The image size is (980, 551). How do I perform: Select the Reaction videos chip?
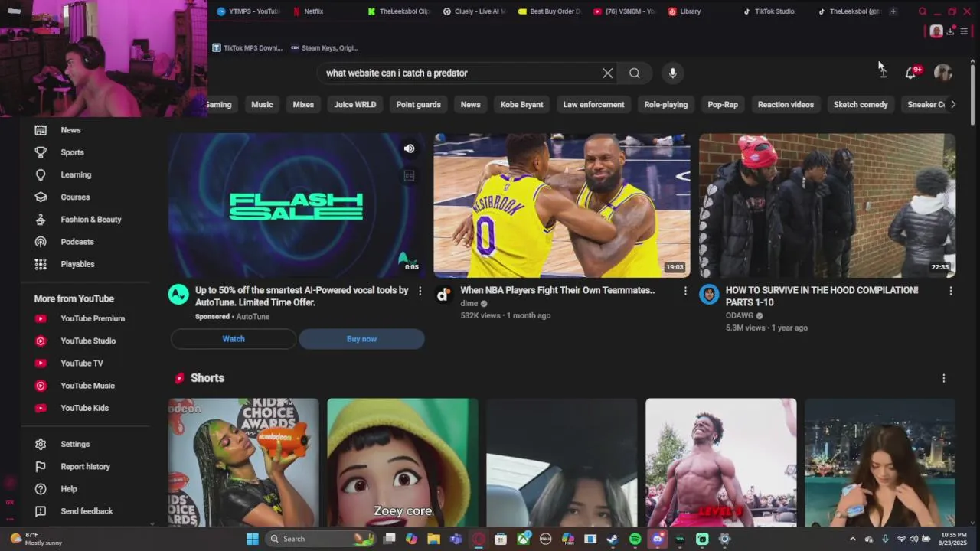tap(786, 104)
